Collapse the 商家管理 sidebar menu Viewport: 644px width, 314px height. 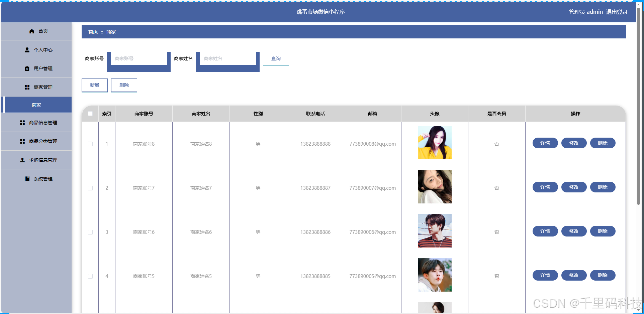point(36,87)
